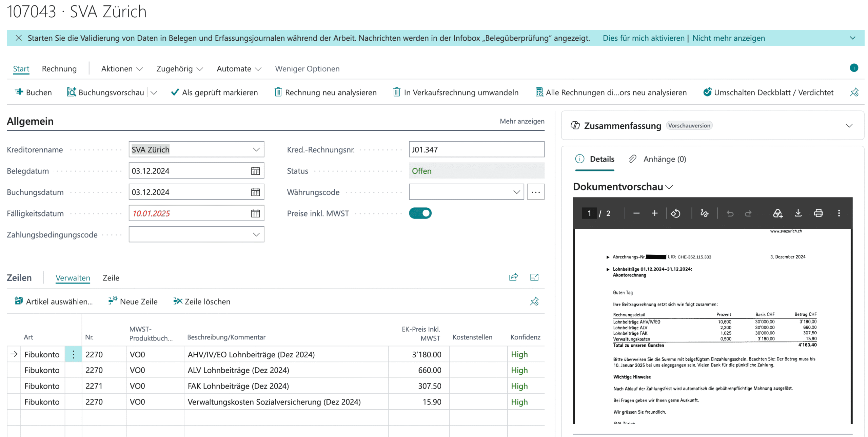
Task: Expand the Buchungsvorschau dropdown arrow
Action: click(x=154, y=92)
